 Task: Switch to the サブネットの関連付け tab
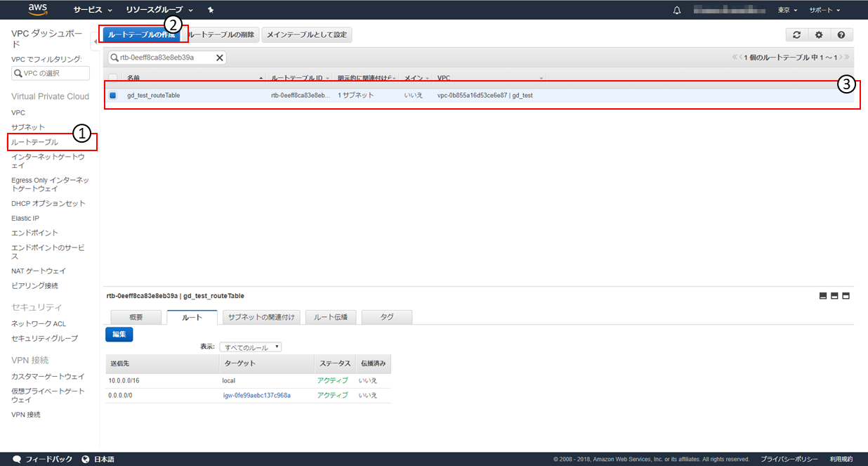pos(263,318)
